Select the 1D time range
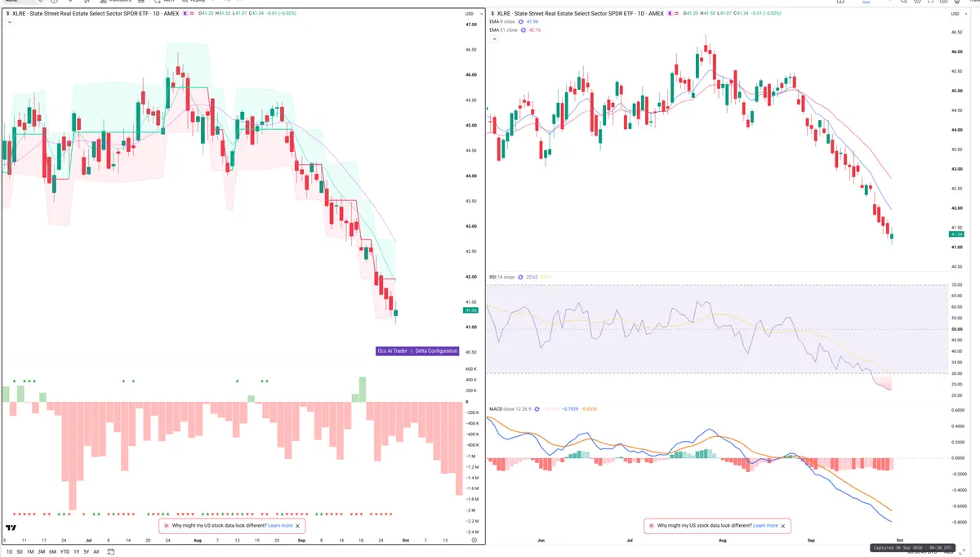 point(8,552)
